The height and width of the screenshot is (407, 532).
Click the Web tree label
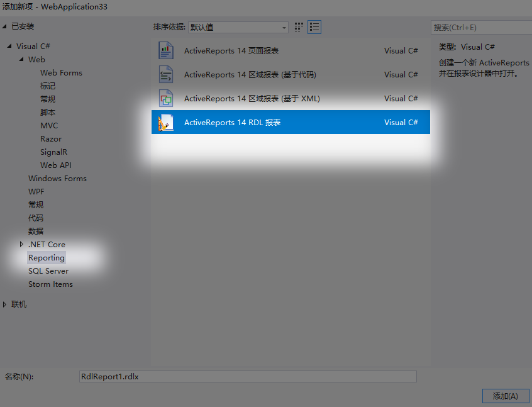36,59
